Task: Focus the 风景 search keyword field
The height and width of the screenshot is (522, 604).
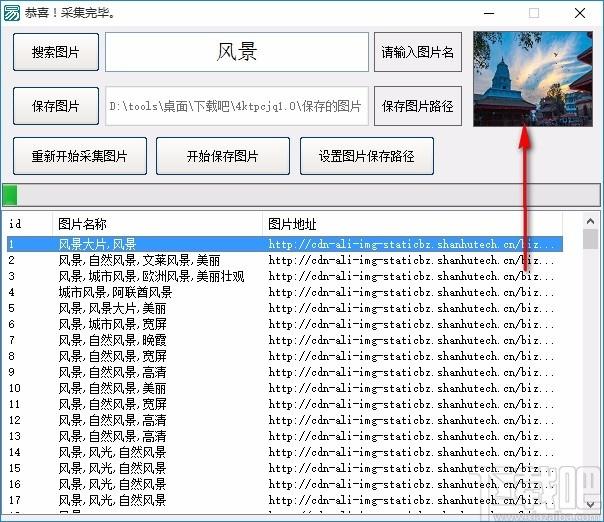Action: click(237, 52)
